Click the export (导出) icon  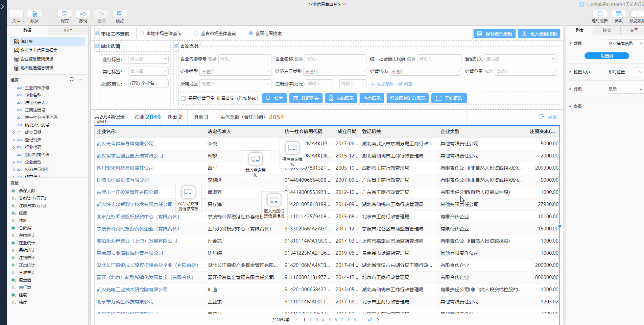542,117
